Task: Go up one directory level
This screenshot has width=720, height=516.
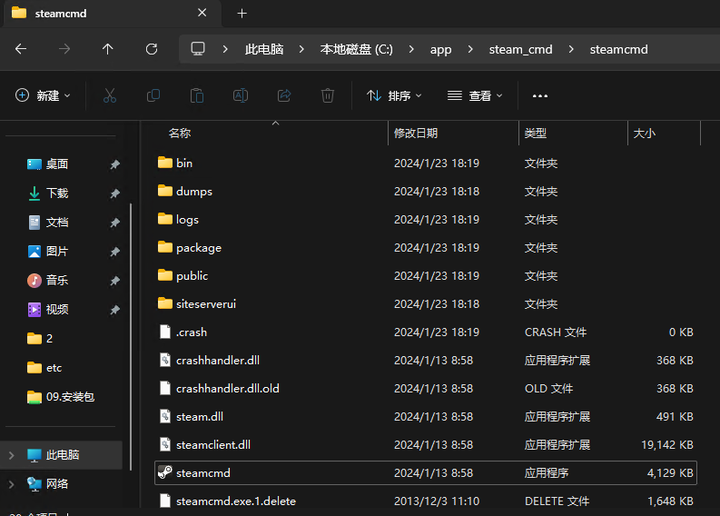Action: pos(108,49)
